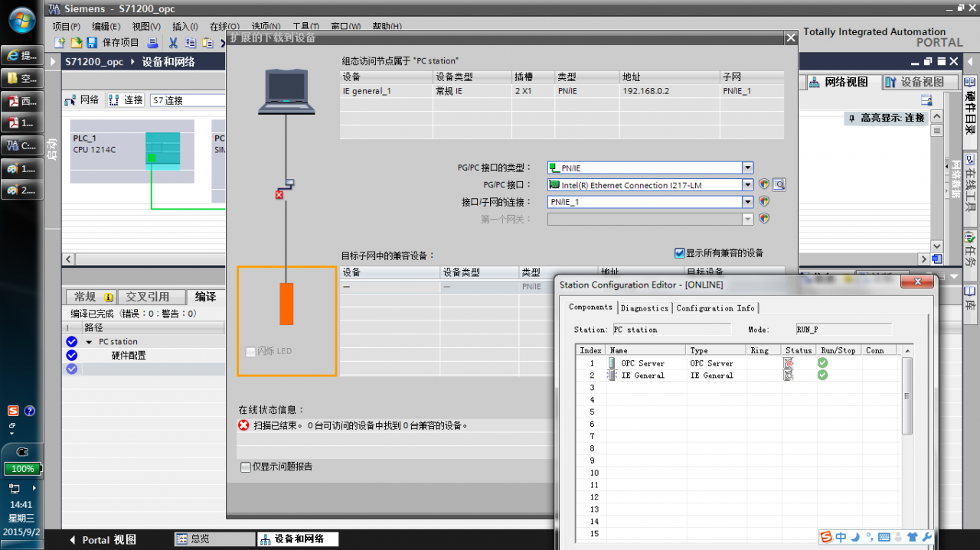Viewport: 980px width, 550px height.
Task: Switch to Configuration Info tab in Station Configuration Editor
Action: point(715,308)
